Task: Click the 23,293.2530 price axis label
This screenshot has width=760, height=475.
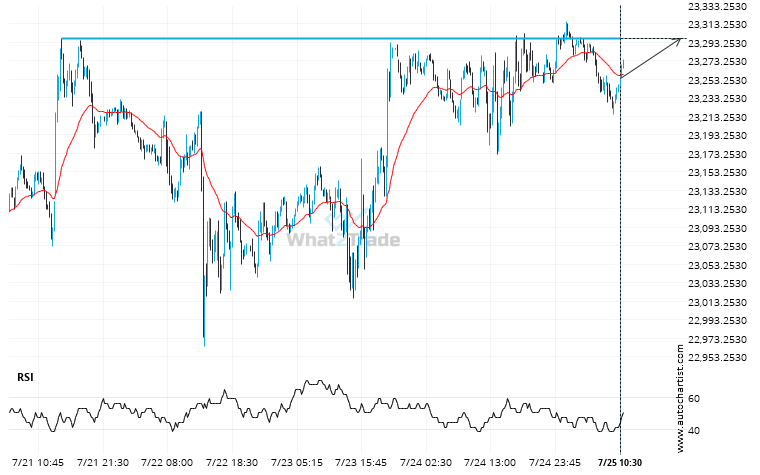Action: [717, 44]
